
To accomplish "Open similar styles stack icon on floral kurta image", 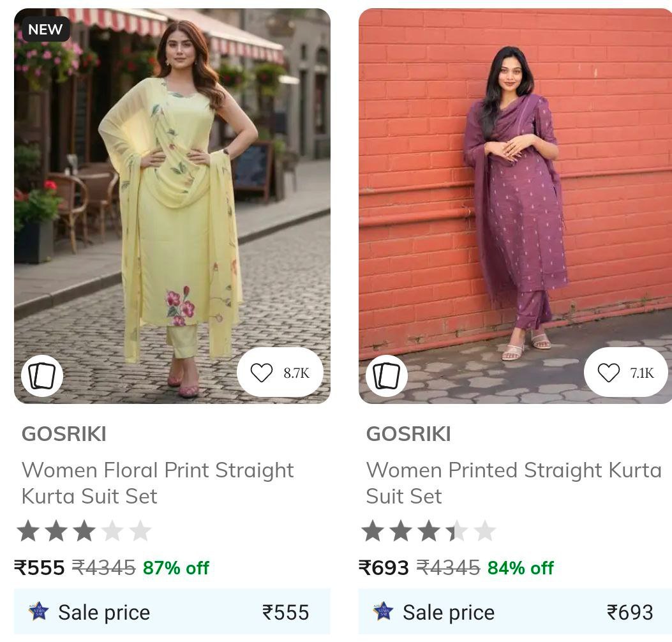I will pyautogui.click(x=42, y=375).
